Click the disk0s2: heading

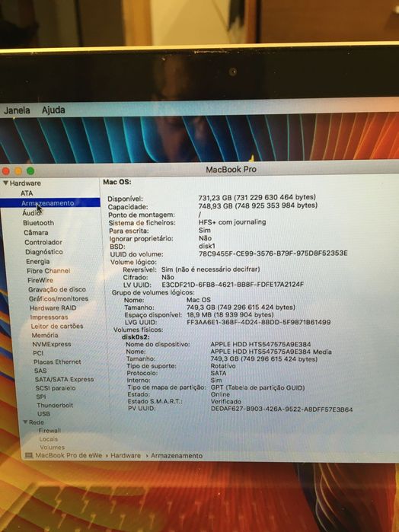click(x=136, y=337)
